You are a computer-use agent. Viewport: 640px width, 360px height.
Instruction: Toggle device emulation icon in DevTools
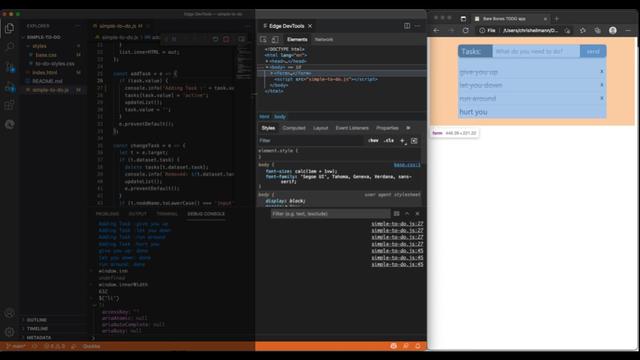(x=275, y=40)
